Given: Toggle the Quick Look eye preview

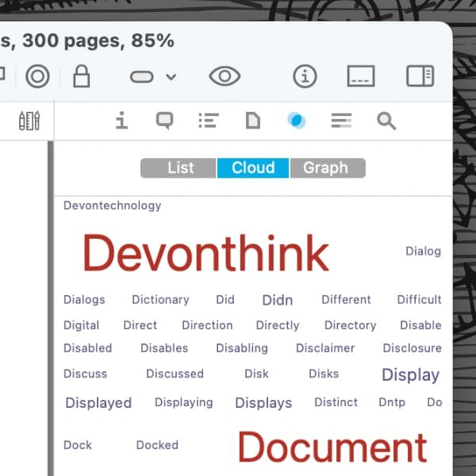Looking at the screenshot, I should [x=225, y=76].
